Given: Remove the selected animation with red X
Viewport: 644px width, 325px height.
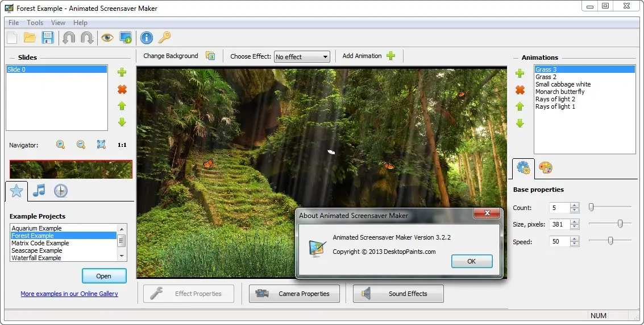Looking at the screenshot, I should [520, 90].
